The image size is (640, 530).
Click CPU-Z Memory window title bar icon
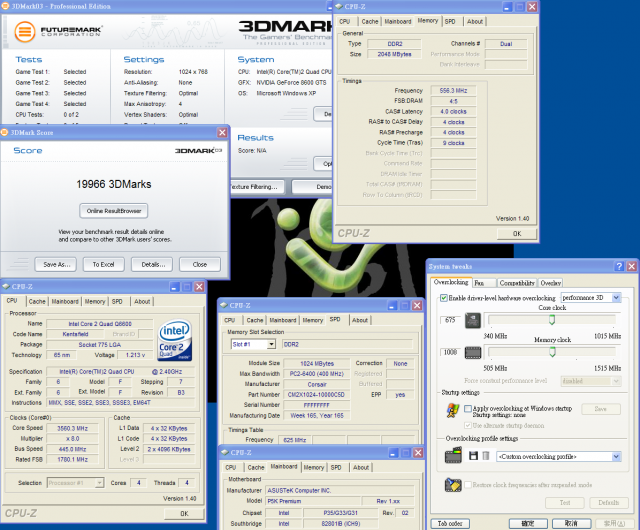click(x=339, y=7)
